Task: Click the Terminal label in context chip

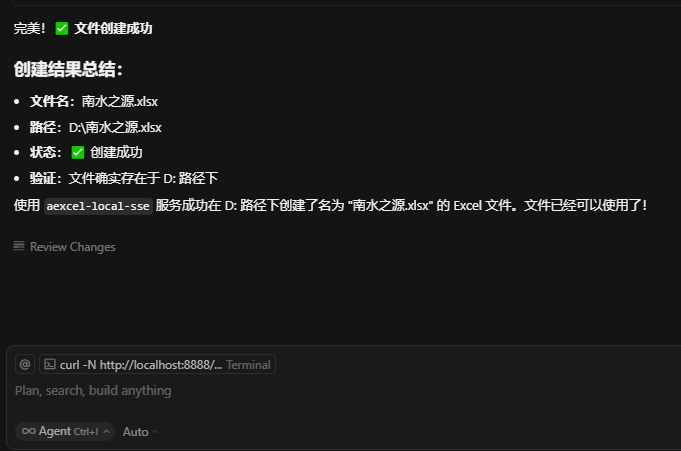Action: pos(248,365)
